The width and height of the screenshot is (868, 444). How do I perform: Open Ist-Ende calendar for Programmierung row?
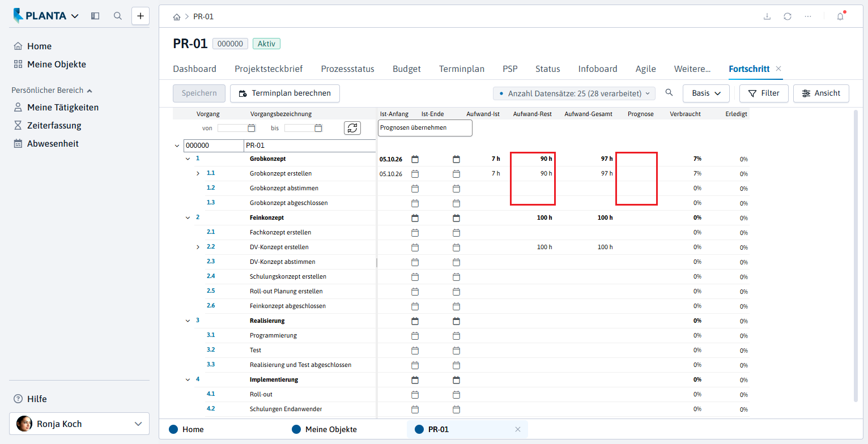coord(457,335)
